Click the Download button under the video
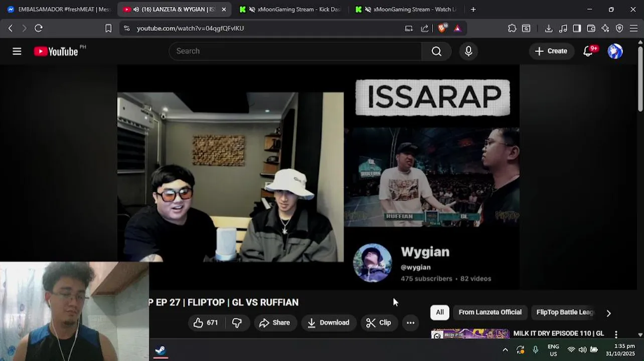 (x=329, y=322)
